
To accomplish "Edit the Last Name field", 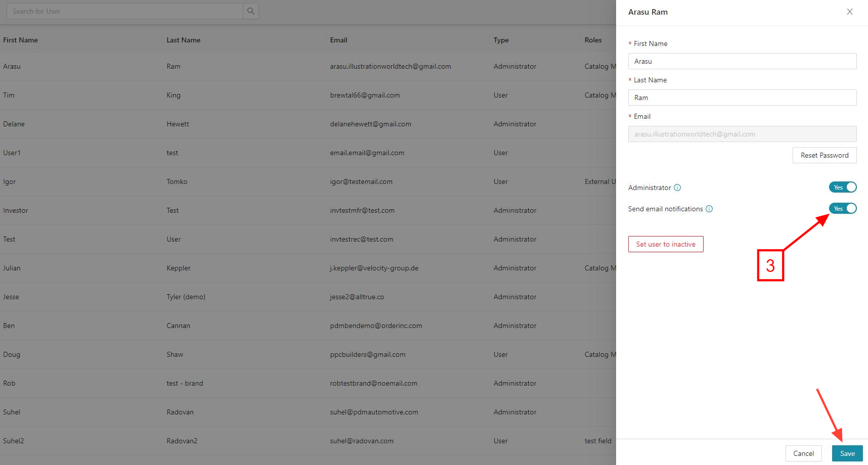I will 742,98.
